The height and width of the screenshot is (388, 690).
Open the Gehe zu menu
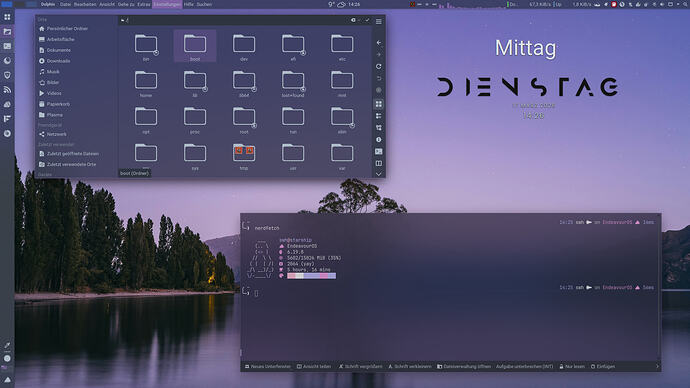point(126,4)
